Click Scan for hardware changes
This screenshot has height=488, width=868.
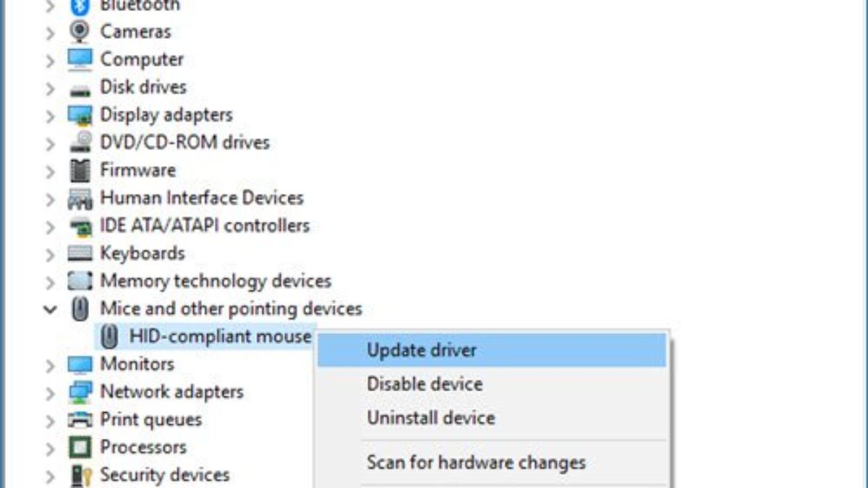tap(475, 462)
